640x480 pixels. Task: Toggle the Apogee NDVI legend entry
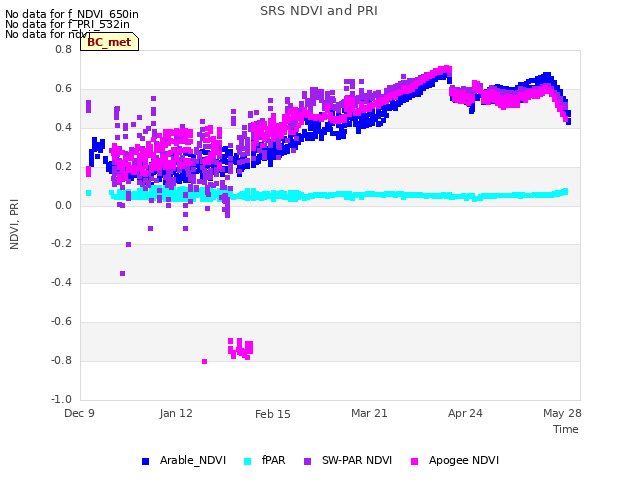(455, 460)
